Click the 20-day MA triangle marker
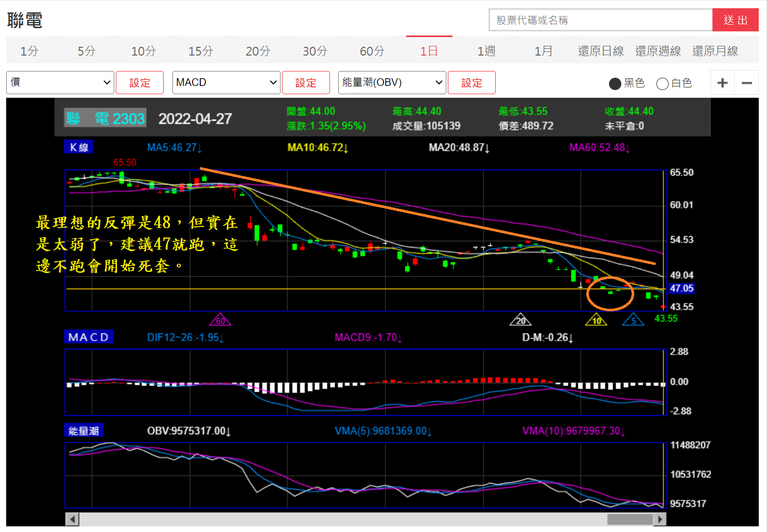This screenshot has height=532, width=767. coord(520,320)
